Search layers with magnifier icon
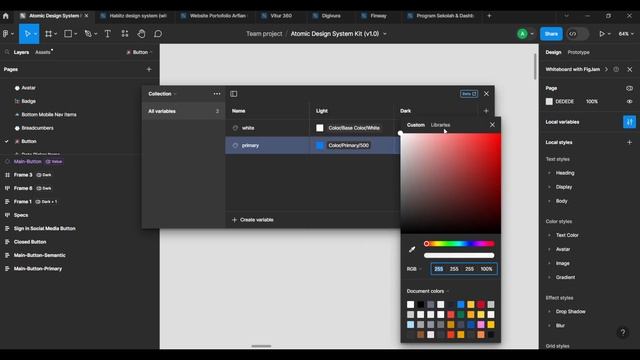 (x=7, y=52)
